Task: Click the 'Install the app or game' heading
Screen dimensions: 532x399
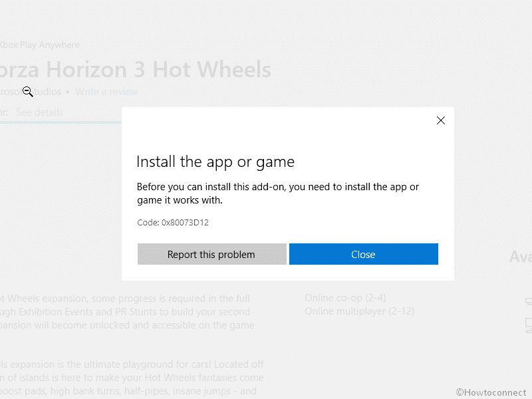Action: pos(215,162)
